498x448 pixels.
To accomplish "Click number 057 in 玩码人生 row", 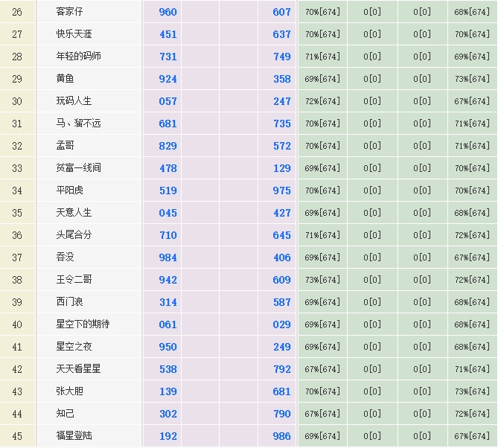I will (168, 101).
